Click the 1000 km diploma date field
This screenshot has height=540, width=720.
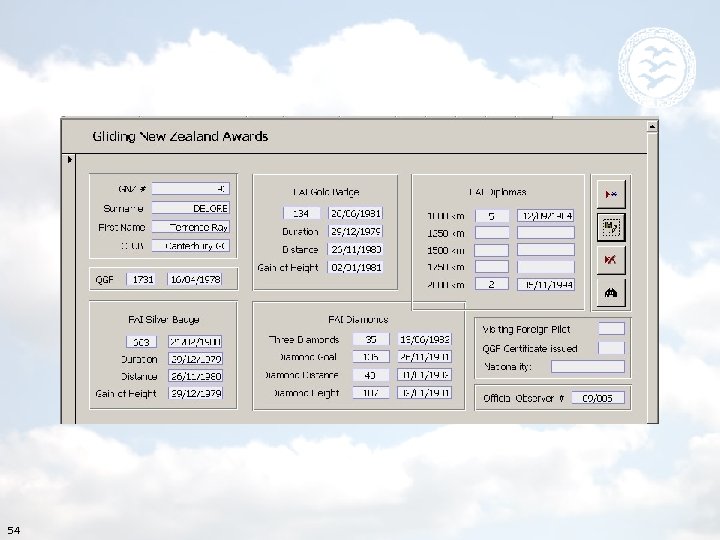[x=546, y=216]
